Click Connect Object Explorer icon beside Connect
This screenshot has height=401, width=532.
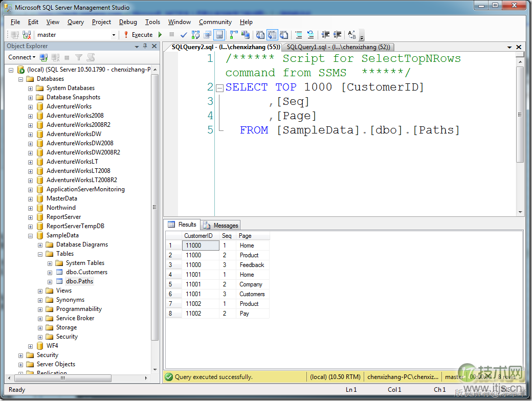(43, 57)
